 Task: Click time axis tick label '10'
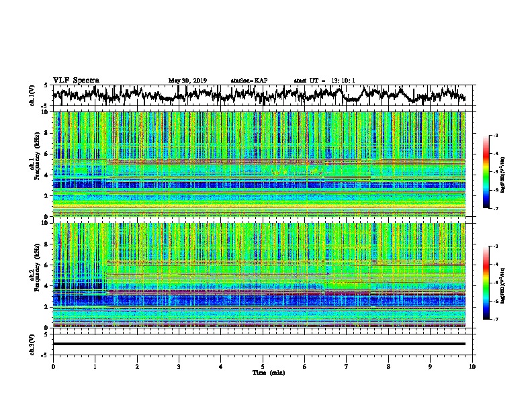point(472,367)
